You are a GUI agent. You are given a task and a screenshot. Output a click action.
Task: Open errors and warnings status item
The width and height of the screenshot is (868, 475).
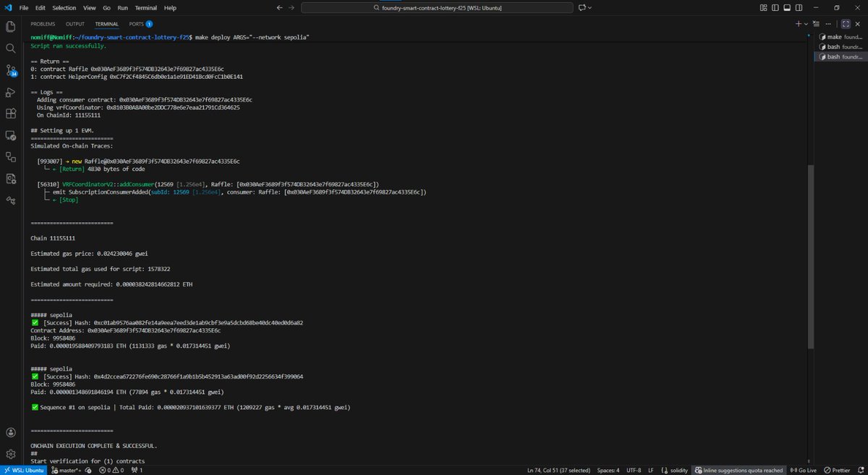113,470
